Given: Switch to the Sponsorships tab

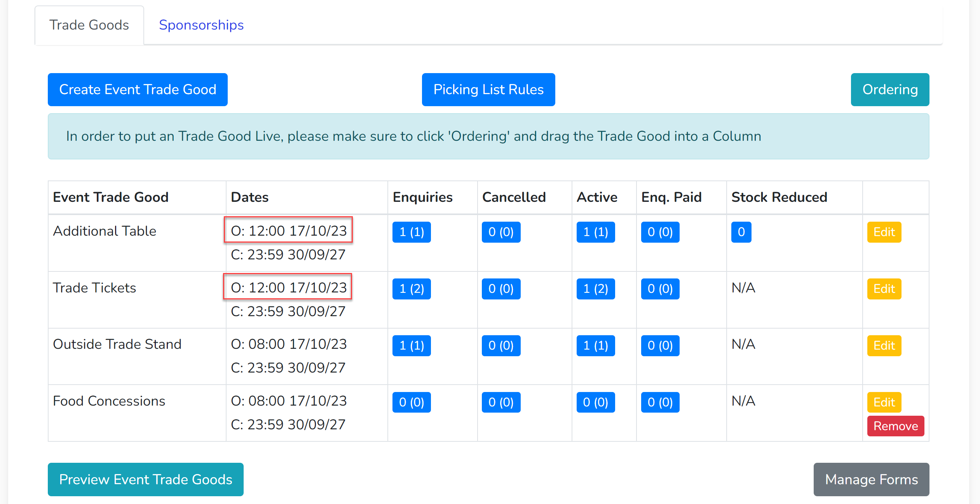Looking at the screenshot, I should (x=201, y=25).
